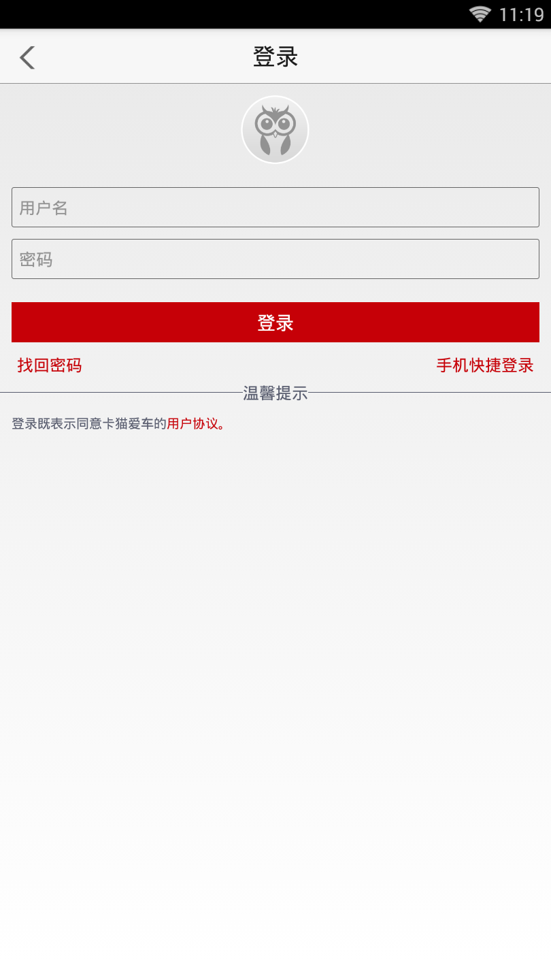
Task: Click the grey circle around the owl
Action: tap(275, 129)
